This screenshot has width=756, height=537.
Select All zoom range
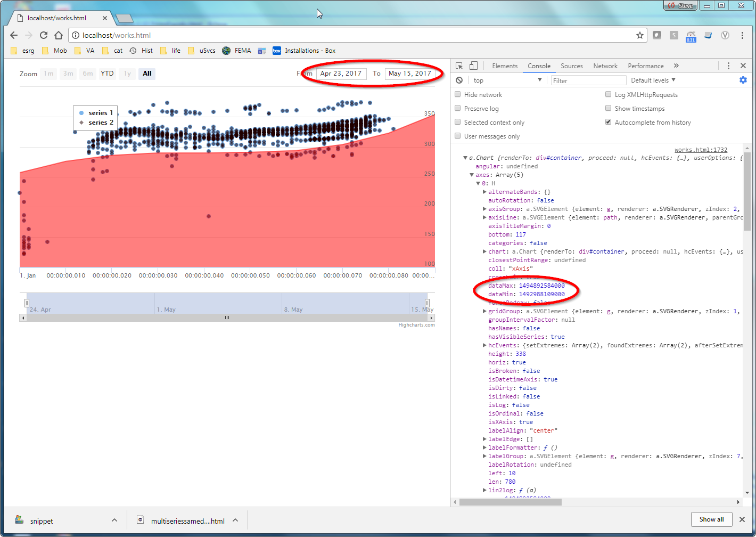[x=147, y=74]
